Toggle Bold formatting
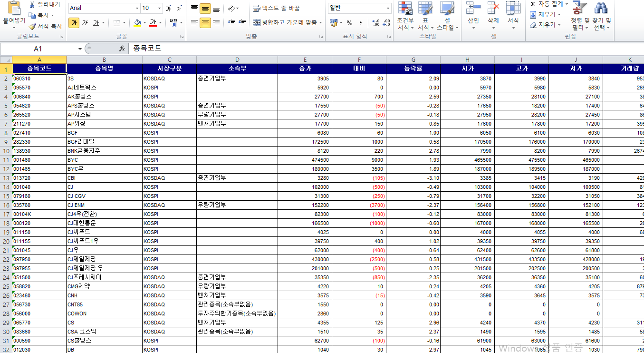Viewport: 644px width, 353px height. pos(74,23)
